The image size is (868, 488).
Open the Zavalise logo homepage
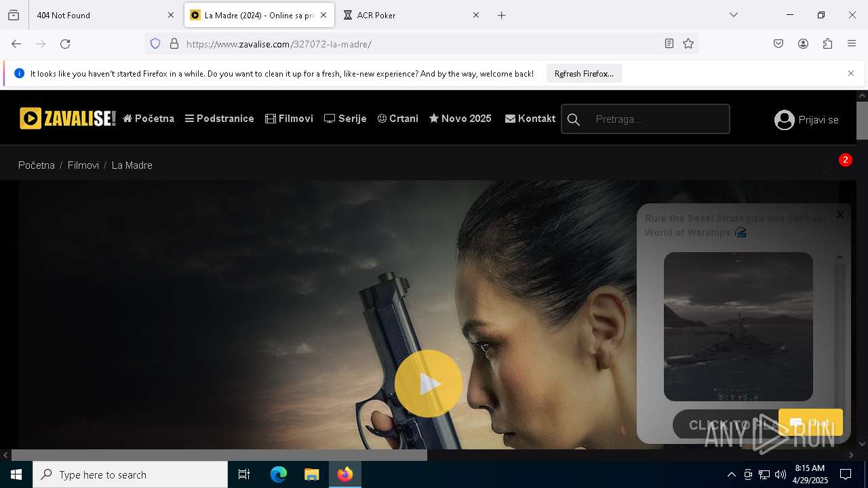point(68,119)
